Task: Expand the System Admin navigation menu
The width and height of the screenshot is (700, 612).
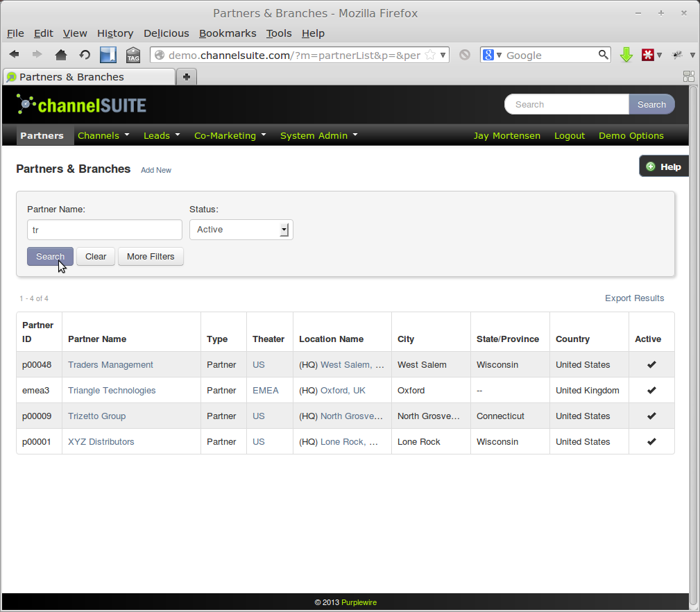Action: (318, 135)
